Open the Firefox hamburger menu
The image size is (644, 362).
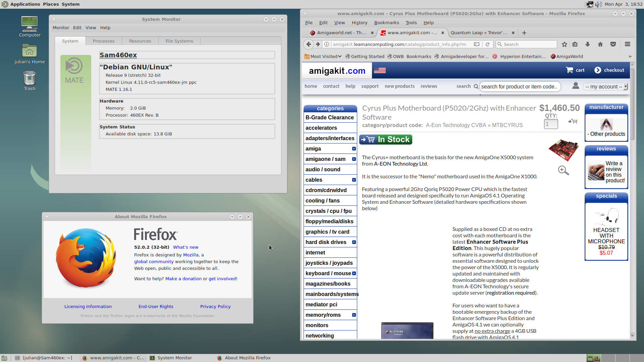(x=628, y=44)
